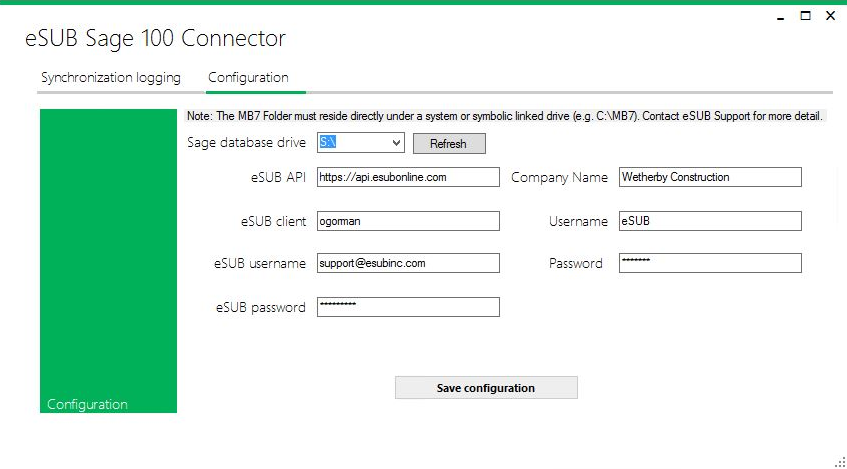Click the eSUB Sage 100 Connector title
This screenshot has height=469, width=847.
coord(156,39)
